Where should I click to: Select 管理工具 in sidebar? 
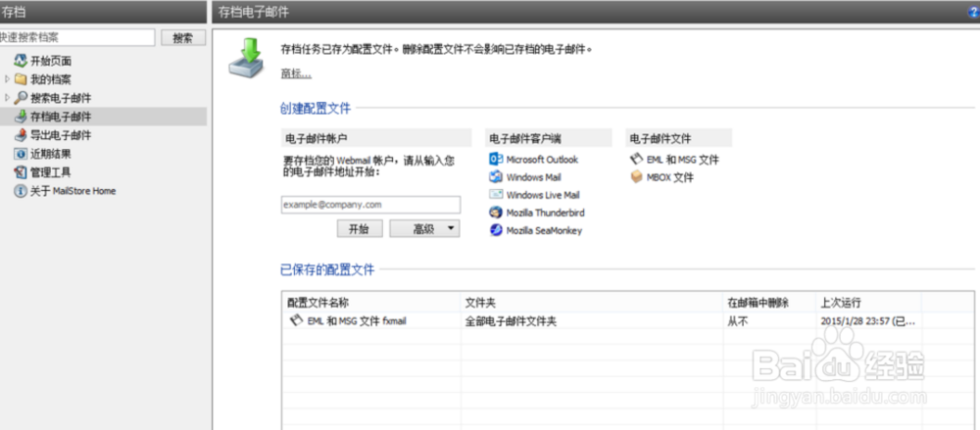tap(51, 171)
